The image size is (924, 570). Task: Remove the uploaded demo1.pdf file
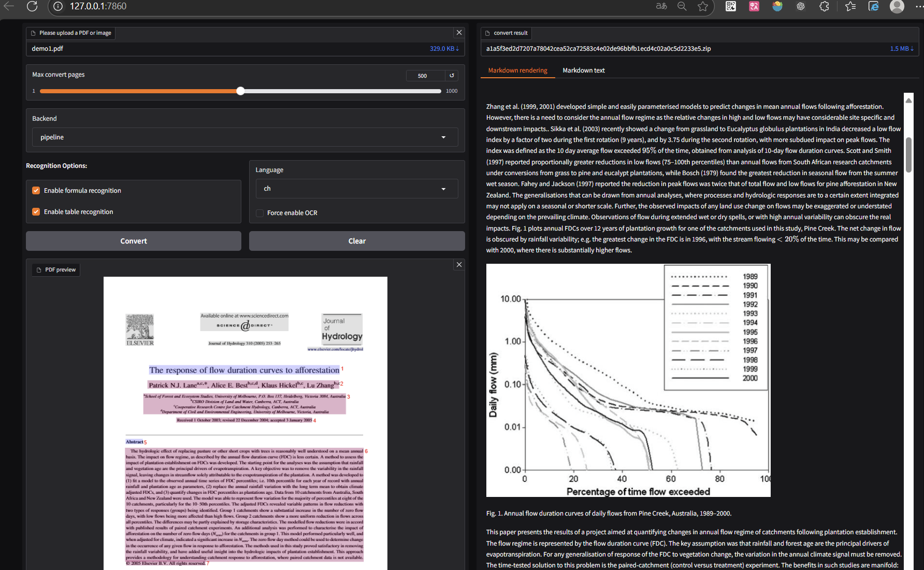click(x=459, y=33)
